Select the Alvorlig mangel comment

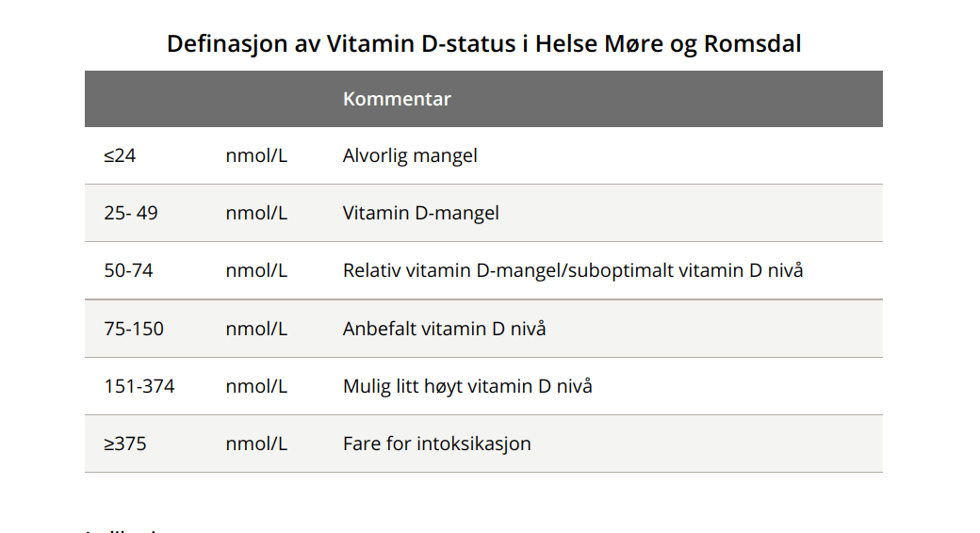tap(410, 155)
